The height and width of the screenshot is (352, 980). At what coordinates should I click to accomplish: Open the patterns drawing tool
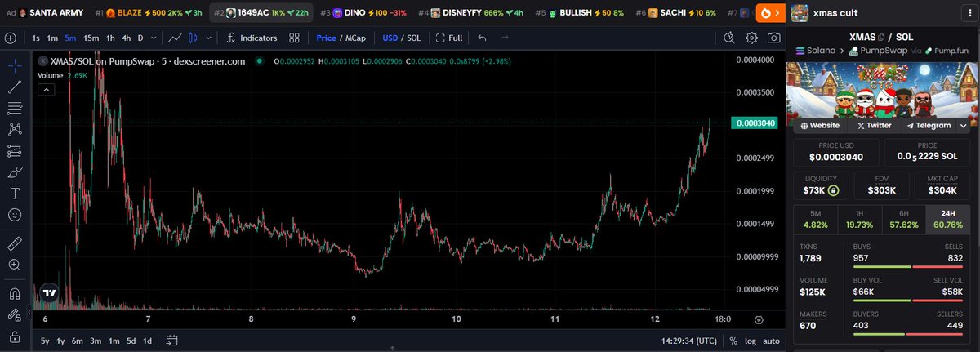point(14,129)
